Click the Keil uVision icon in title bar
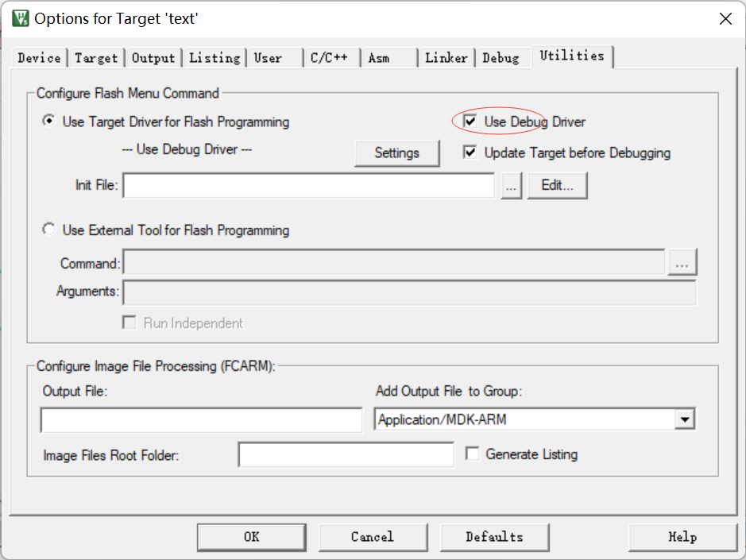The height and width of the screenshot is (560, 746). (x=21, y=18)
